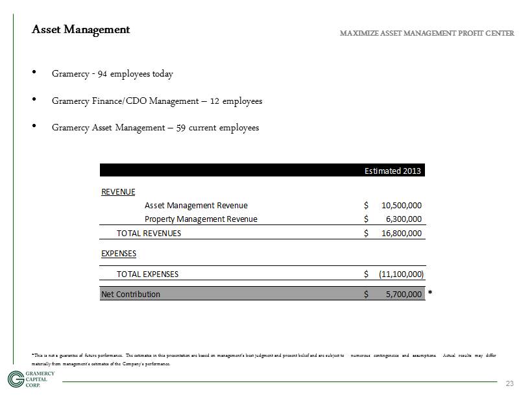
Task: Click the Gramercy Capital Corp logo
Action: (x=31, y=379)
